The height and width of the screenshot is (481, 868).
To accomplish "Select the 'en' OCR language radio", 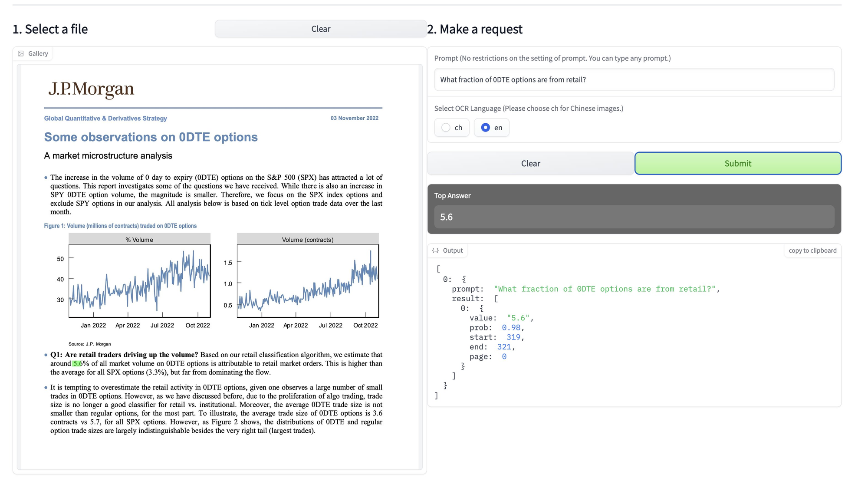I will 486,128.
